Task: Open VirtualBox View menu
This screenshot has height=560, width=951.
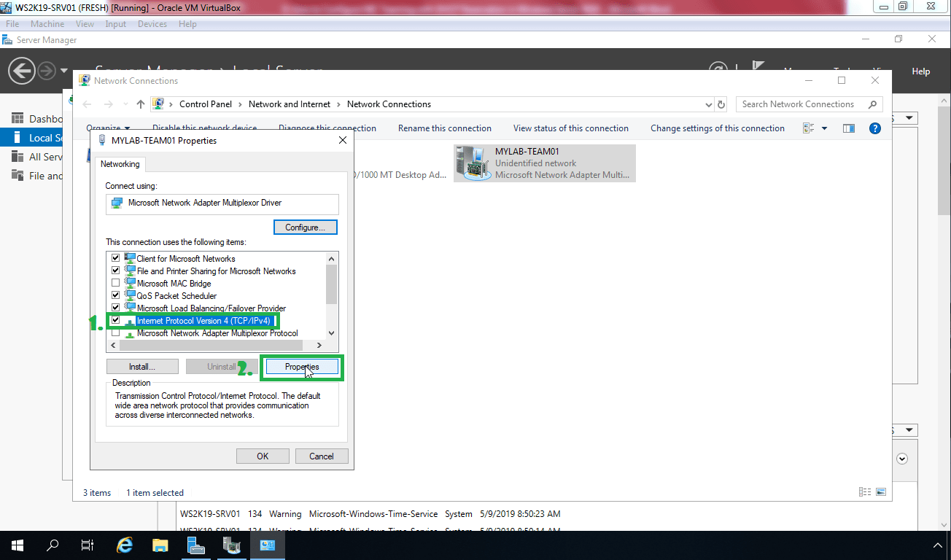Action: [85, 24]
